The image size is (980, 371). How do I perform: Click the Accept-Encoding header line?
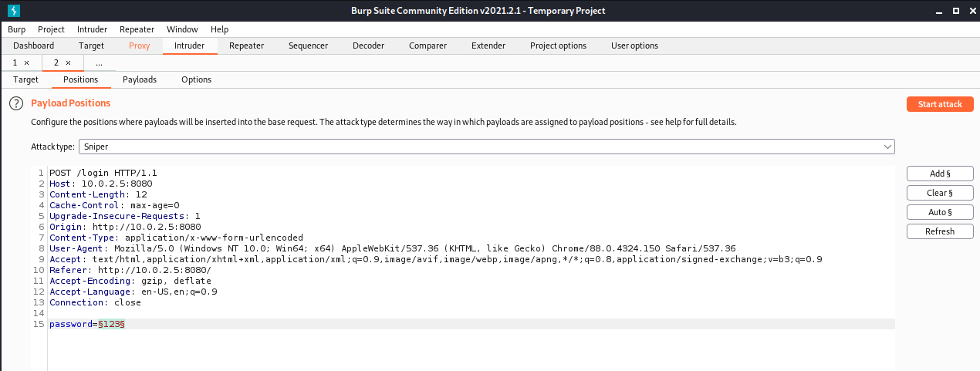pos(130,281)
